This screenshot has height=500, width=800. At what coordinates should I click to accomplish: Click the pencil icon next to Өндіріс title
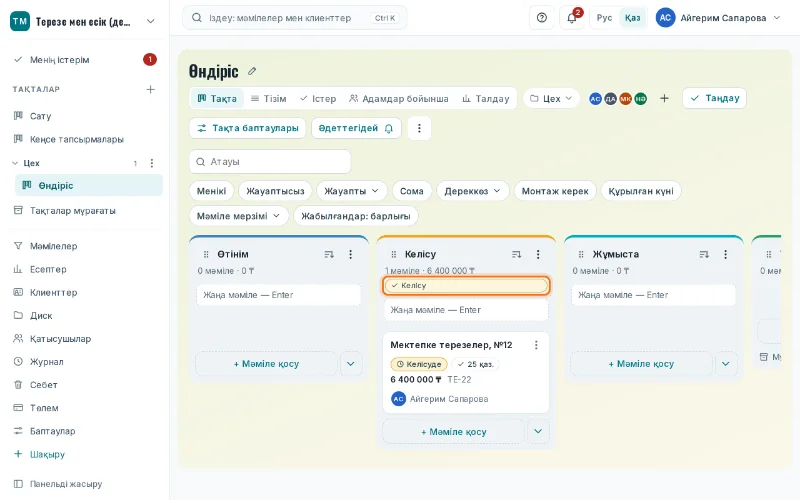click(252, 71)
